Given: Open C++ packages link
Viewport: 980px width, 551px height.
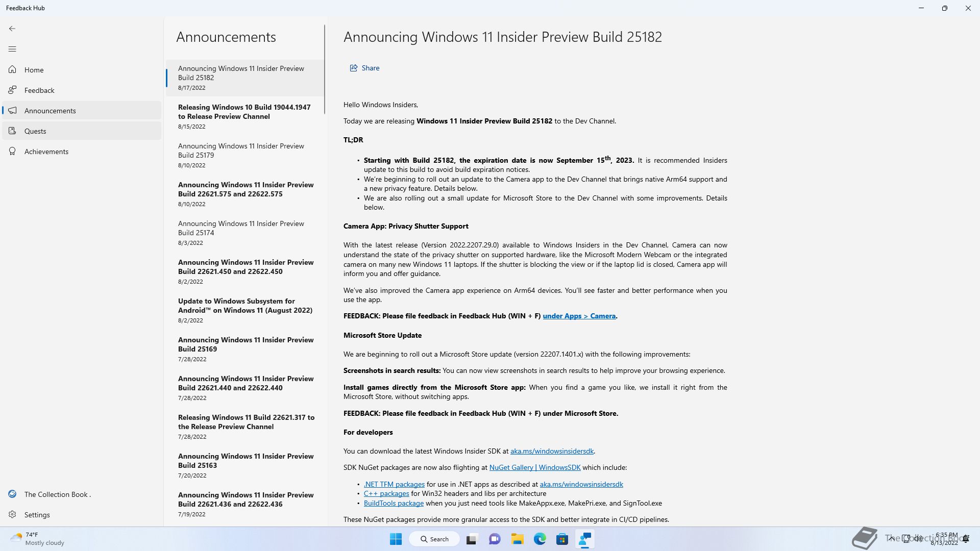Looking at the screenshot, I should pyautogui.click(x=386, y=493).
